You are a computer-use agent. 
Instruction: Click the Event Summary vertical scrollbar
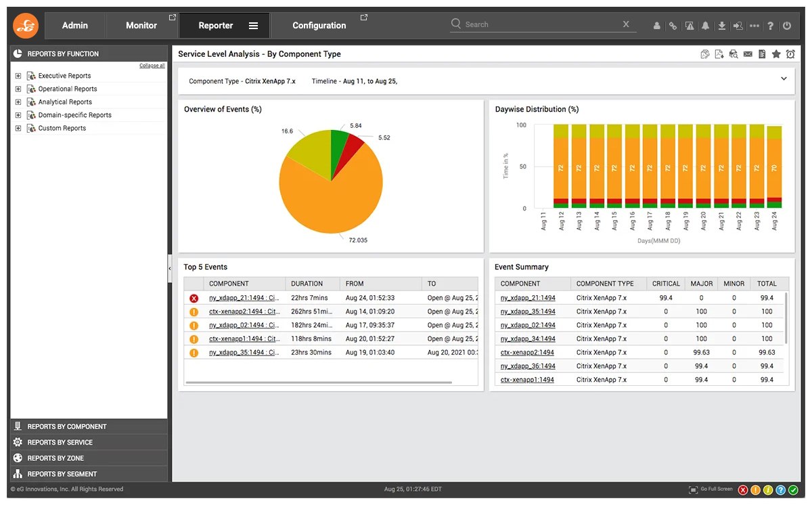[786, 318]
